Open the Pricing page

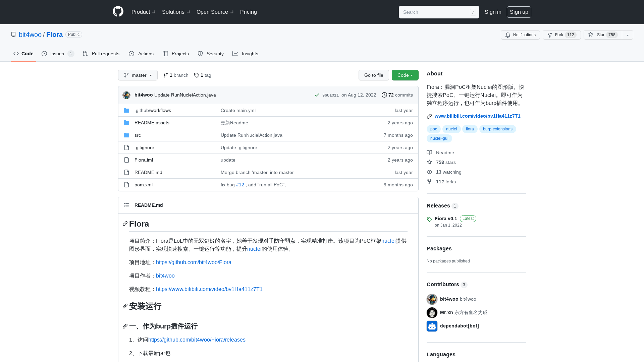(x=249, y=12)
